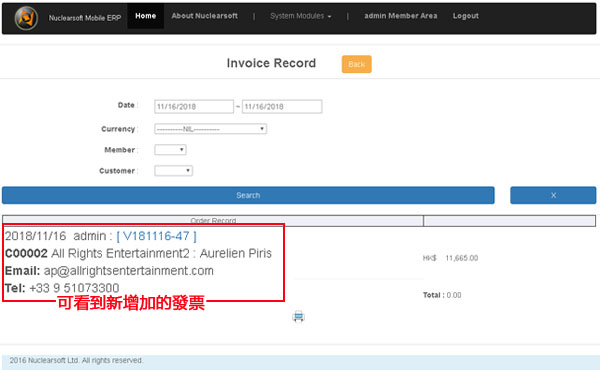Click the Order Record column header
The height and width of the screenshot is (370, 600).
(213, 221)
